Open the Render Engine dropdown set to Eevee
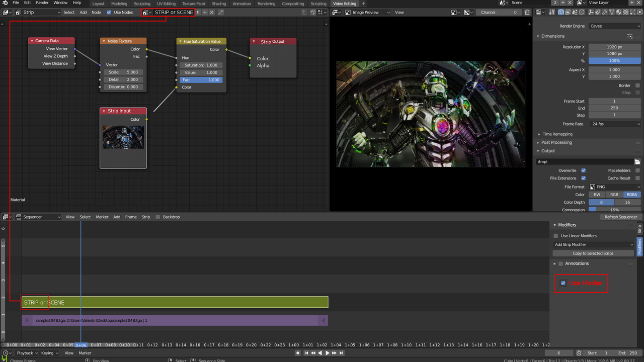The height and width of the screenshot is (362, 644). coord(615,26)
